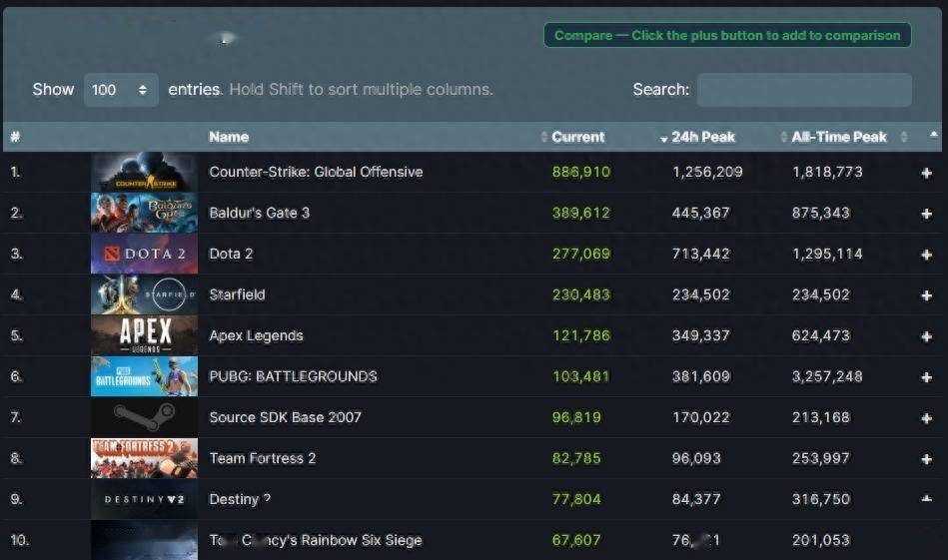948x560 pixels.
Task: Sort table by 24h Peak column
Action: point(702,137)
